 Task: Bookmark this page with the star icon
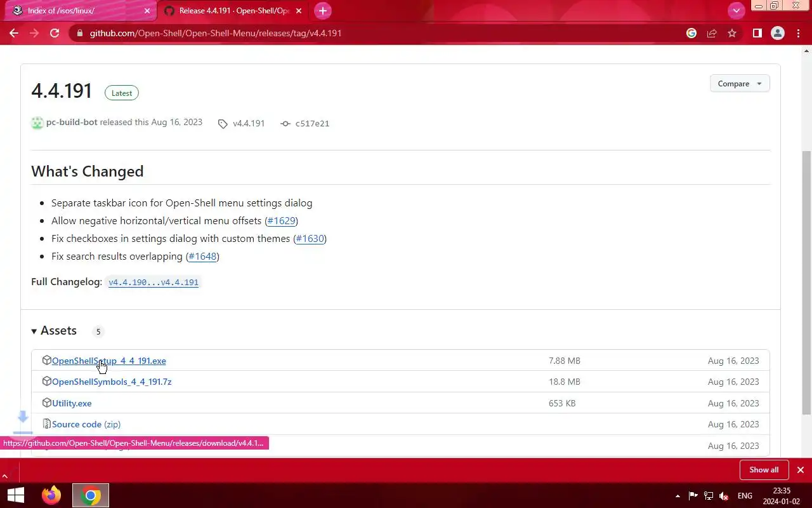[732, 33]
